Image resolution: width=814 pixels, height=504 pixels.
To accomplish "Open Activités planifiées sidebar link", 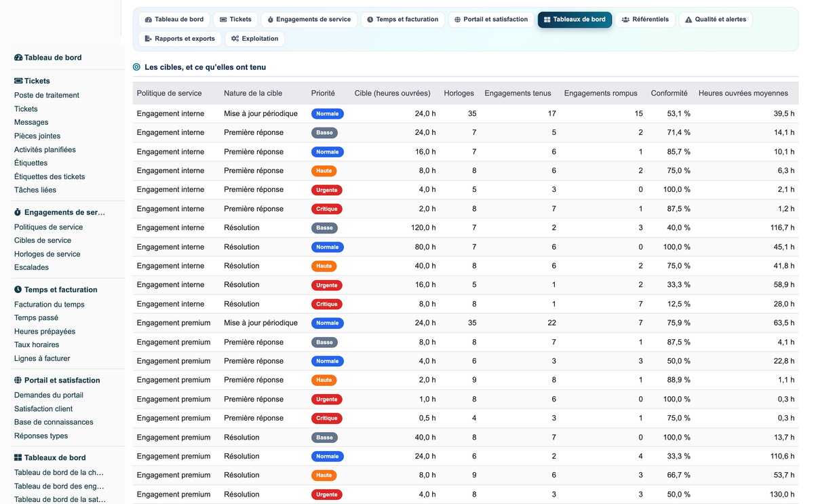I will click(45, 150).
